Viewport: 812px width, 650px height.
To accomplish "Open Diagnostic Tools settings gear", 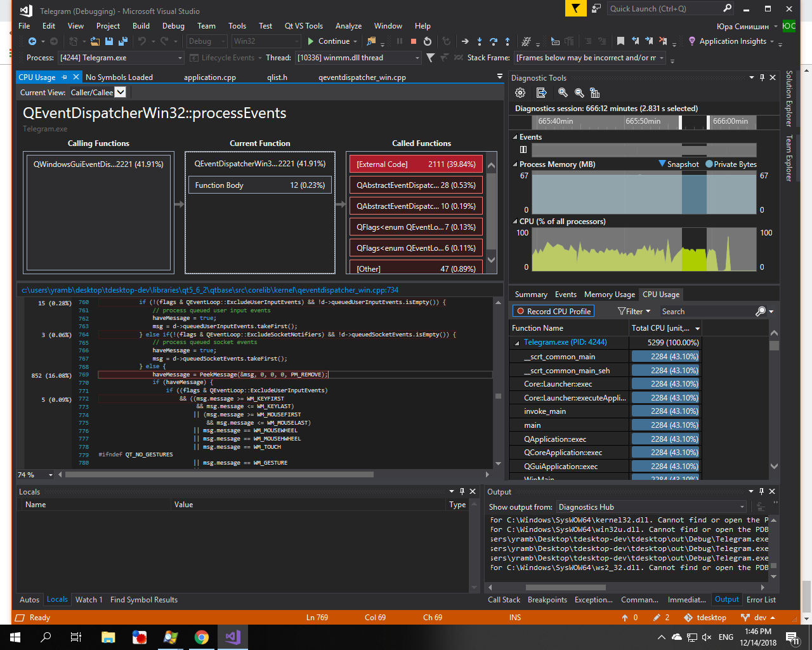I will pyautogui.click(x=520, y=93).
